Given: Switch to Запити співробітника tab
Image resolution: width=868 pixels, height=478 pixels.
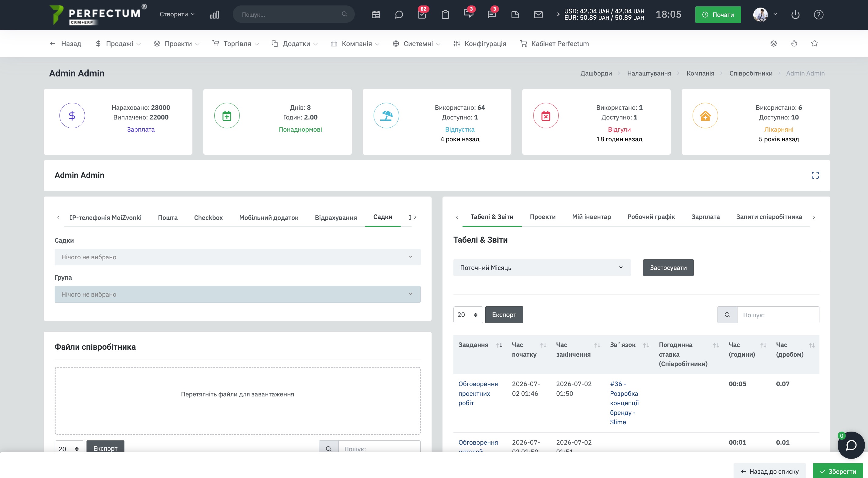Looking at the screenshot, I should (x=769, y=217).
